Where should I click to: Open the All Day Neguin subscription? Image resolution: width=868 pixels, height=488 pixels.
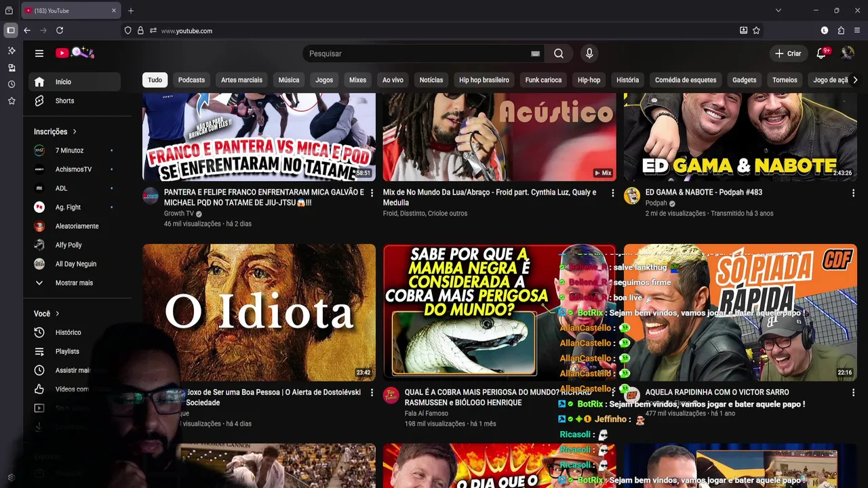pyautogui.click(x=75, y=264)
